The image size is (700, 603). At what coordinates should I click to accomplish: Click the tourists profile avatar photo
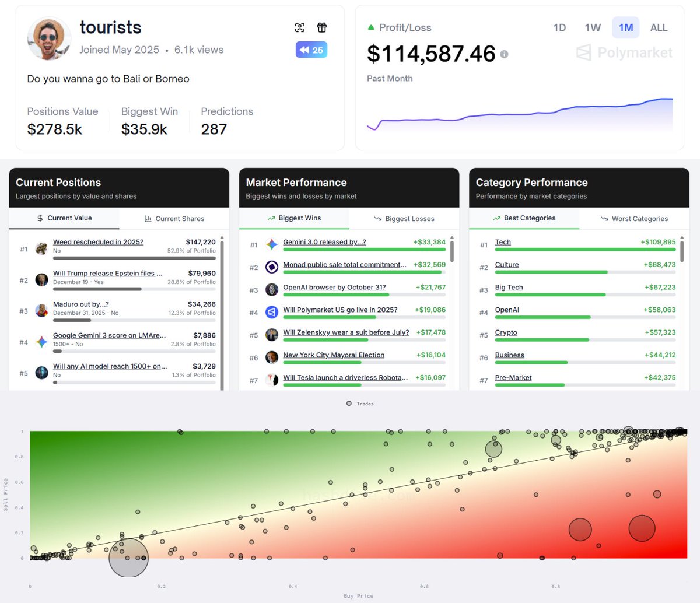click(49, 38)
